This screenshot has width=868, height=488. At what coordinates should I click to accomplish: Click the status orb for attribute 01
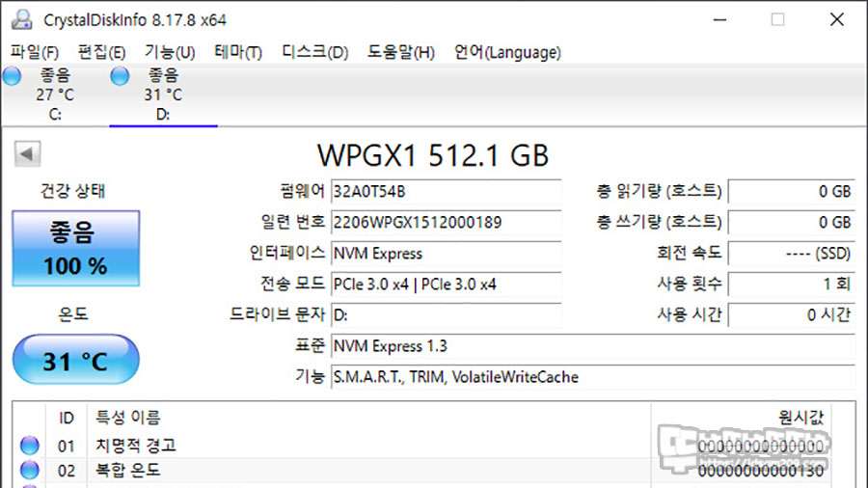click(x=30, y=446)
